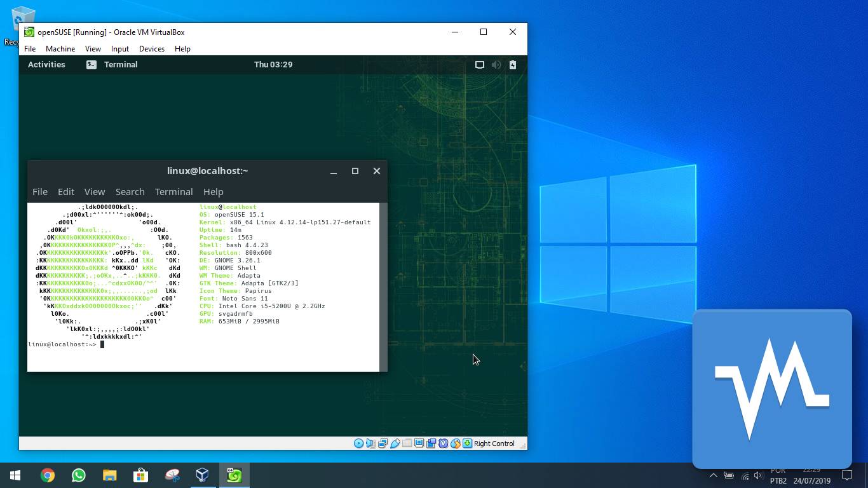This screenshot has height=488, width=868.
Task: Open the VirtualBox Devices menu
Action: pos(152,49)
